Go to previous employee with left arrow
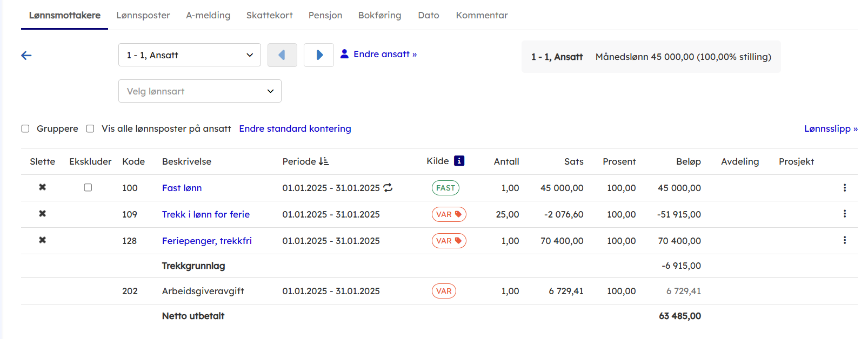The image size is (868, 339). [282, 55]
